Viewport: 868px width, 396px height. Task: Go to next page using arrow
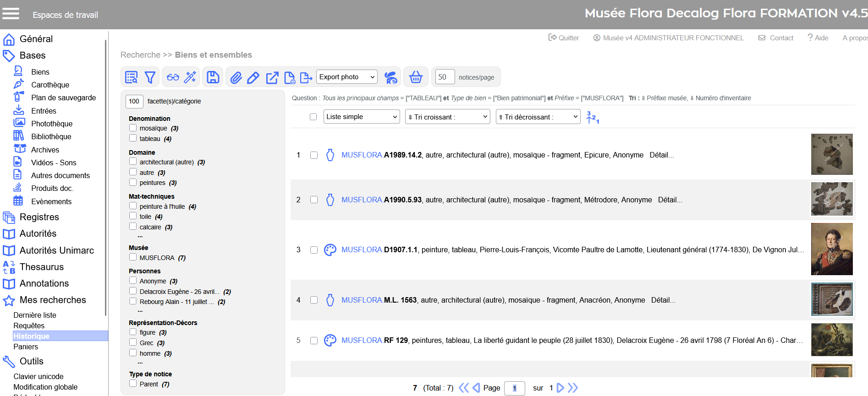pyautogui.click(x=560, y=388)
